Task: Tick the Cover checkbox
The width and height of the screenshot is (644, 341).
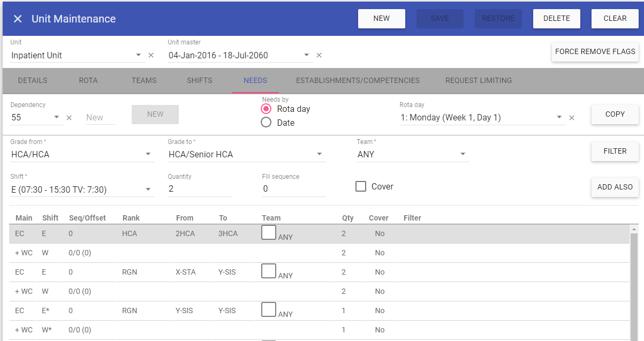Action: tap(361, 186)
